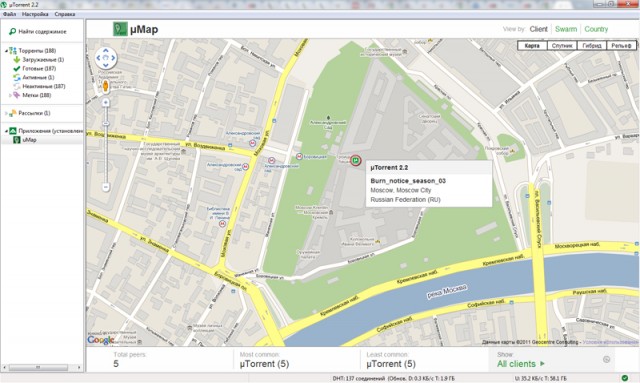Click the µTorrent title bar app icon
The image size is (640, 383).
click(x=4, y=4)
